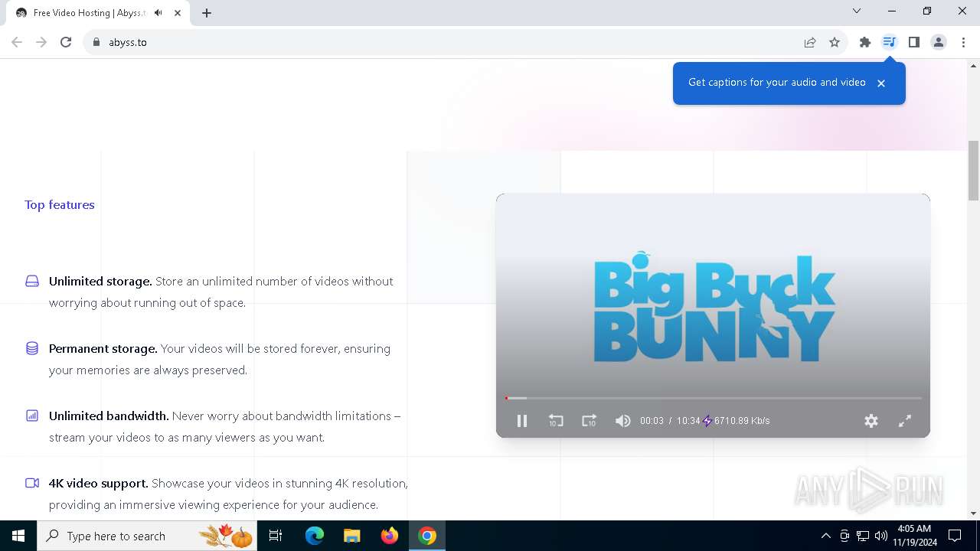Rewind the video 10 seconds

[556, 421]
